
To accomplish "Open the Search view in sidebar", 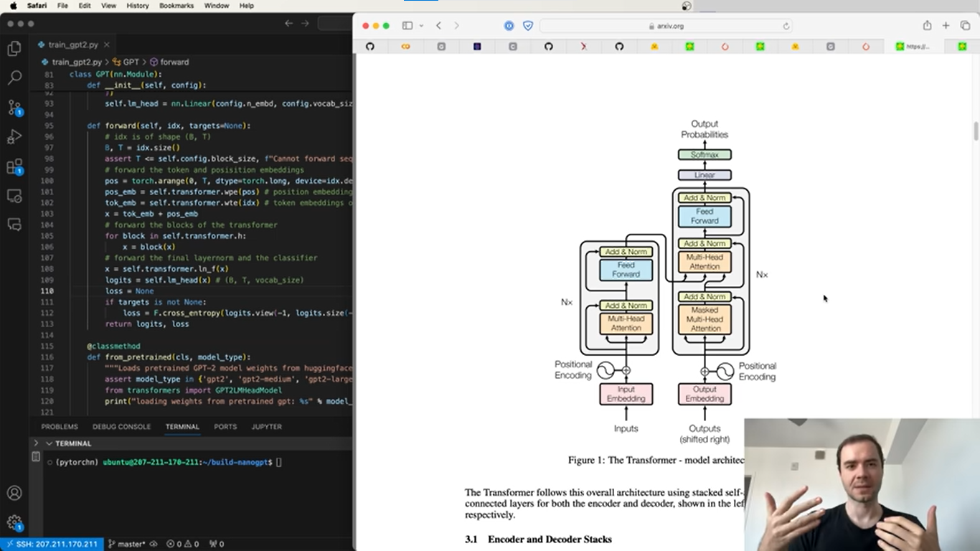I will click(x=14, y=78).
